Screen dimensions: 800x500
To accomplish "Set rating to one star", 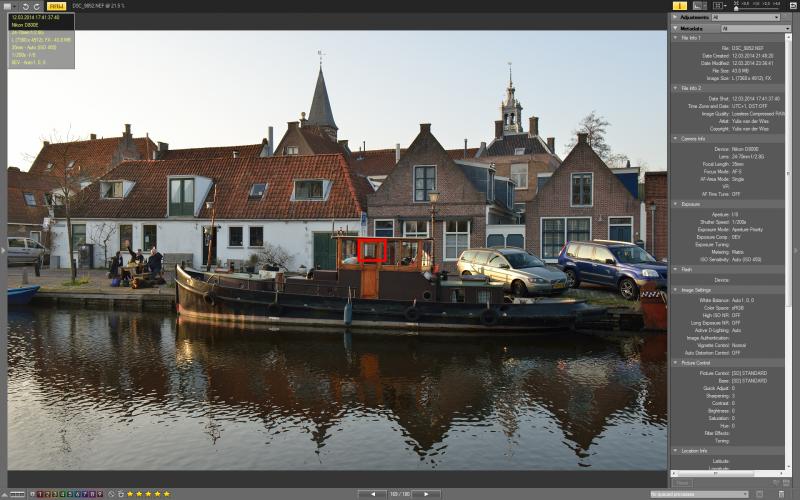I will pyautogui.click(x=130, y=494).
